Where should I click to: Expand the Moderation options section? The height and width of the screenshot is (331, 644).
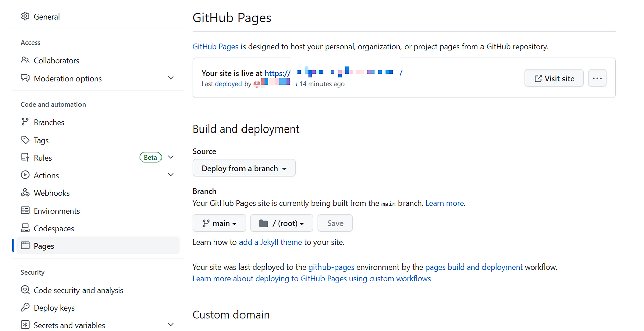tap(170, 78)
